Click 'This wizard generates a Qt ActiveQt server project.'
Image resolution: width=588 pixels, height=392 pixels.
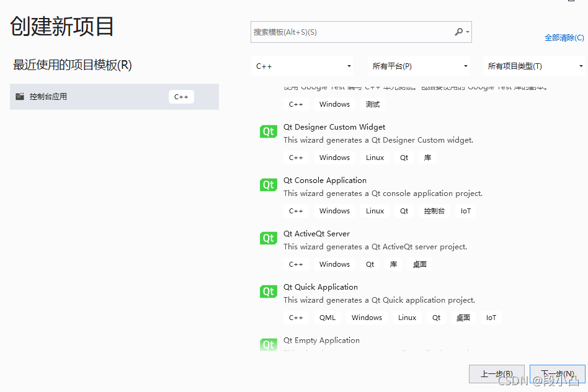(375, 247)
